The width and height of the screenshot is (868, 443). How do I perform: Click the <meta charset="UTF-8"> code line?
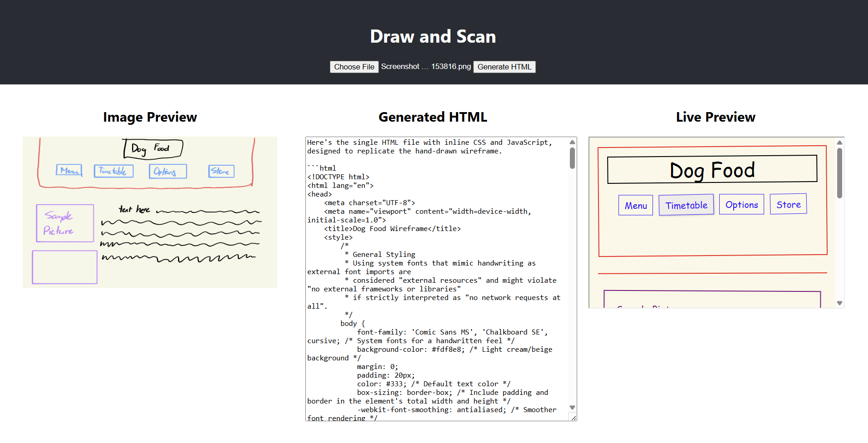(x=369, y=203)
